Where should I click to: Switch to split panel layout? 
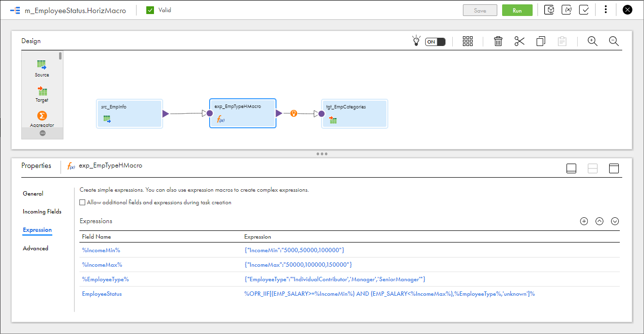coord(593,168)
